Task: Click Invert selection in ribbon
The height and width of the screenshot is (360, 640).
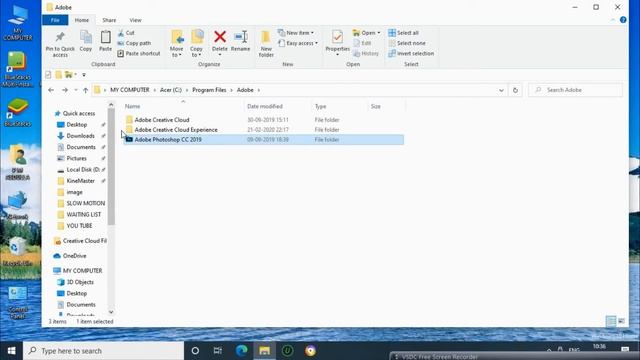Action: click(411, 53)
